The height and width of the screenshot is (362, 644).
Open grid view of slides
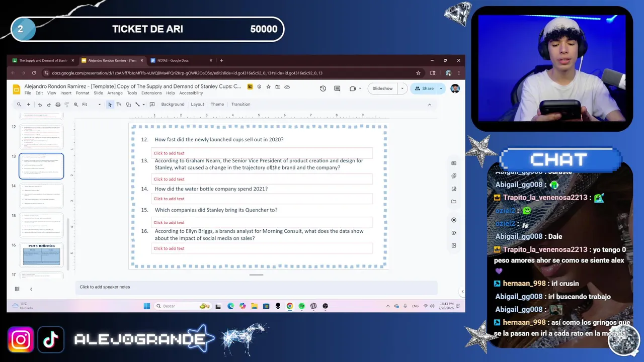pyautogui.click(x=17, y=289)
